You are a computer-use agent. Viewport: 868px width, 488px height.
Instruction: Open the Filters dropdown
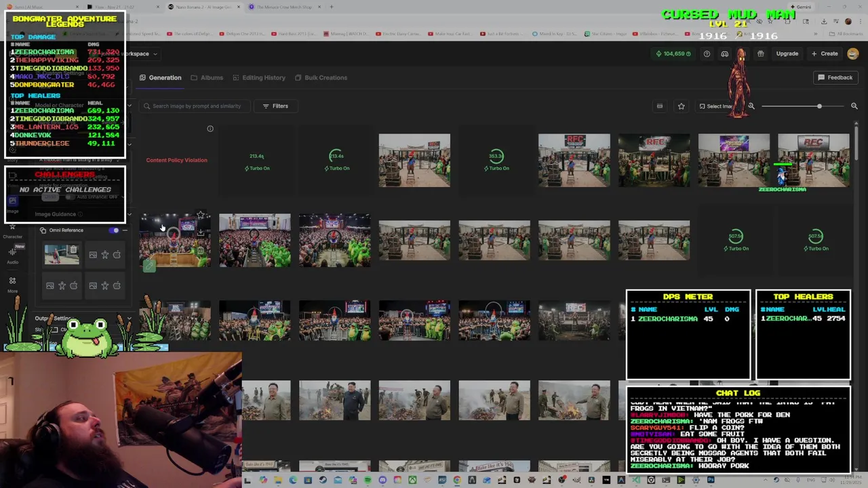pyautogui.click(x=275, y=106)
